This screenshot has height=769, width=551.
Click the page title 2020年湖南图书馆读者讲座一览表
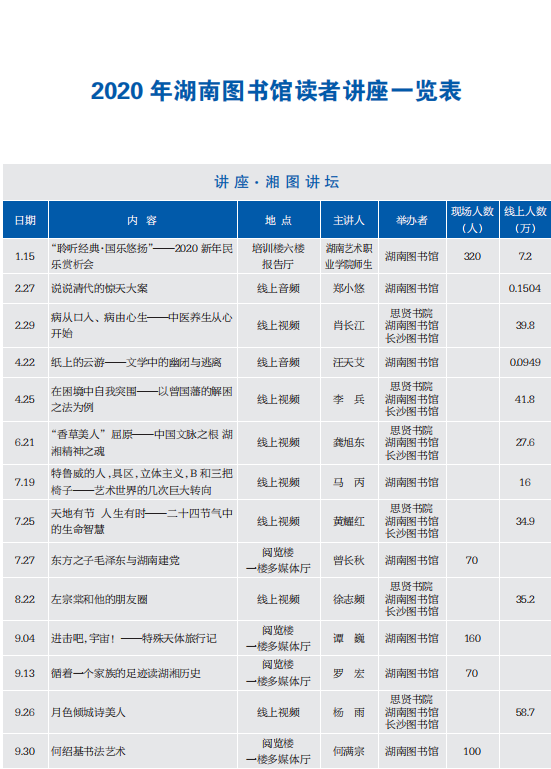coord(276,91)
